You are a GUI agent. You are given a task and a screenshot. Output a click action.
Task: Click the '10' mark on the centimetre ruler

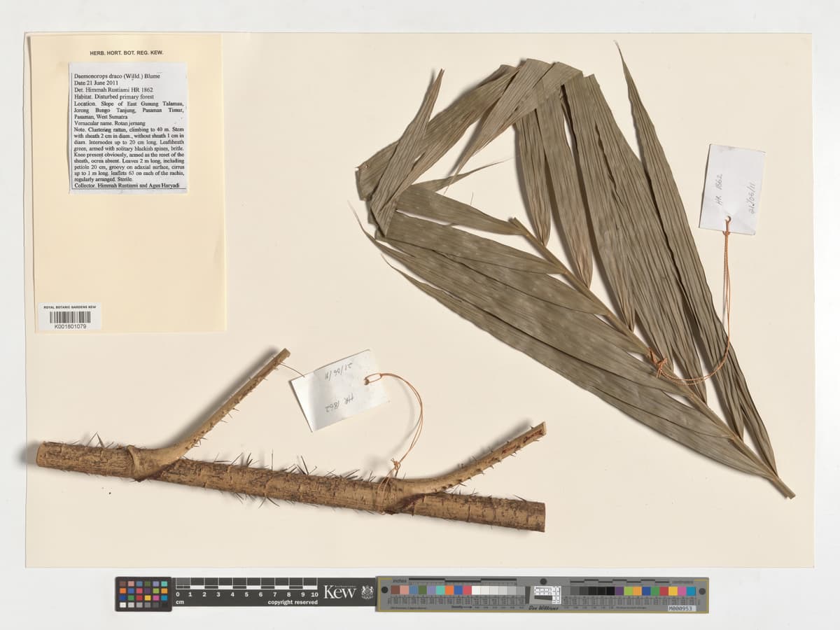click(315, 594)
